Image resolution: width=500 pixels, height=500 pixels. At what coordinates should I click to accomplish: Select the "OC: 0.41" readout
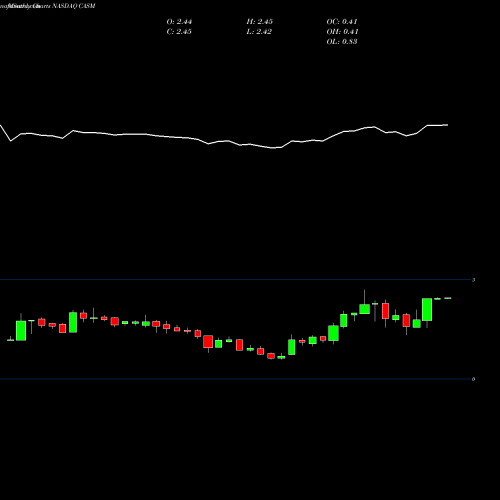pos(342,22)
